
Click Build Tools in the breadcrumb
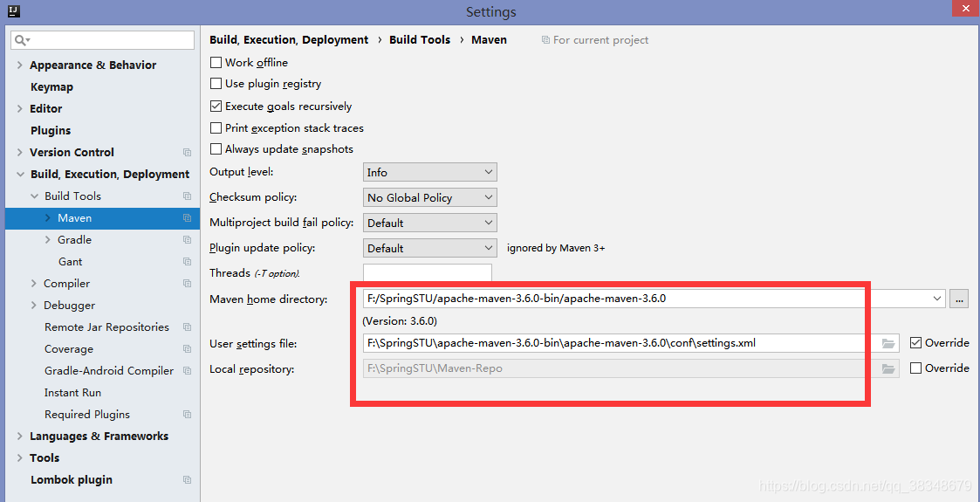(x=420, y=40)
